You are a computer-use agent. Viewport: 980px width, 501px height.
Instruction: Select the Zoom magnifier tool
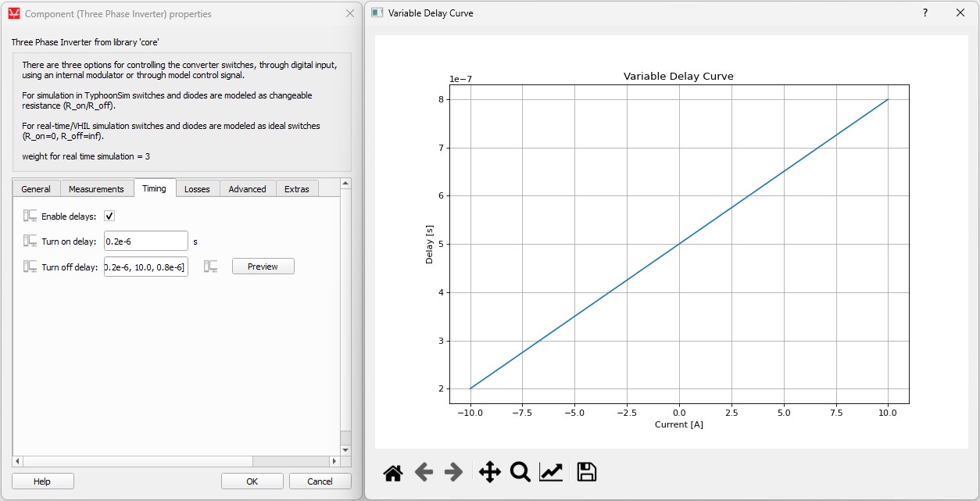coord(520,472)
